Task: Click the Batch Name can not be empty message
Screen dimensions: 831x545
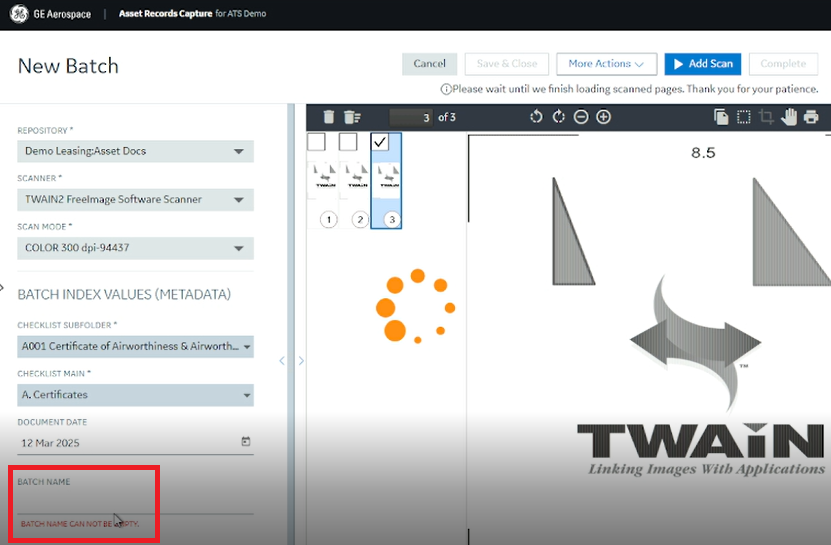Action: (x=79, y=524)
